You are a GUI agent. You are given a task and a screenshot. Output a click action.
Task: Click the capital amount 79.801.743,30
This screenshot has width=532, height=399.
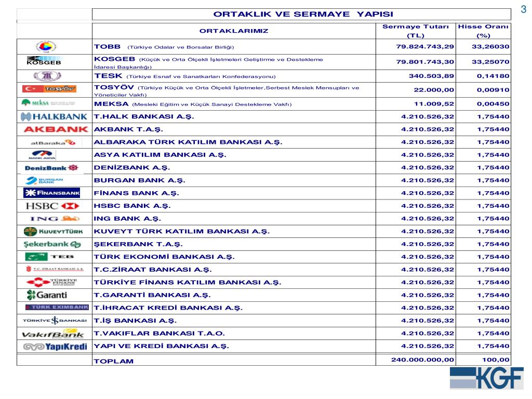point(425,62)
